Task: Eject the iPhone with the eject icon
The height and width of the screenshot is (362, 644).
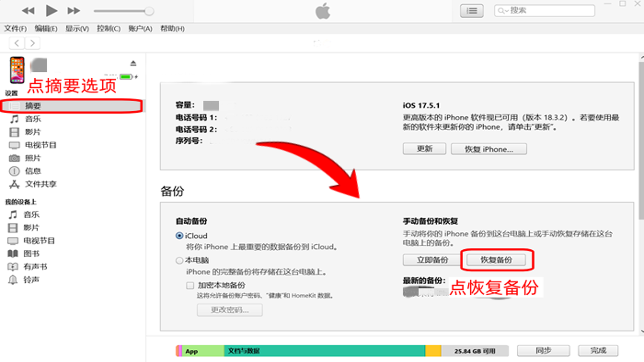Action: 133,63
